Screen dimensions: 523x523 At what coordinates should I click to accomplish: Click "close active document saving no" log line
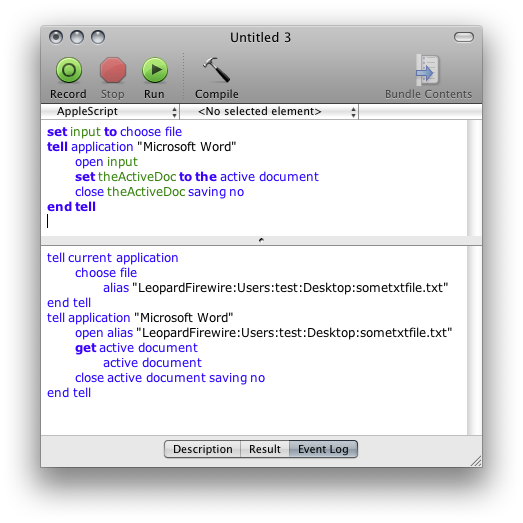tap(170, 378)
